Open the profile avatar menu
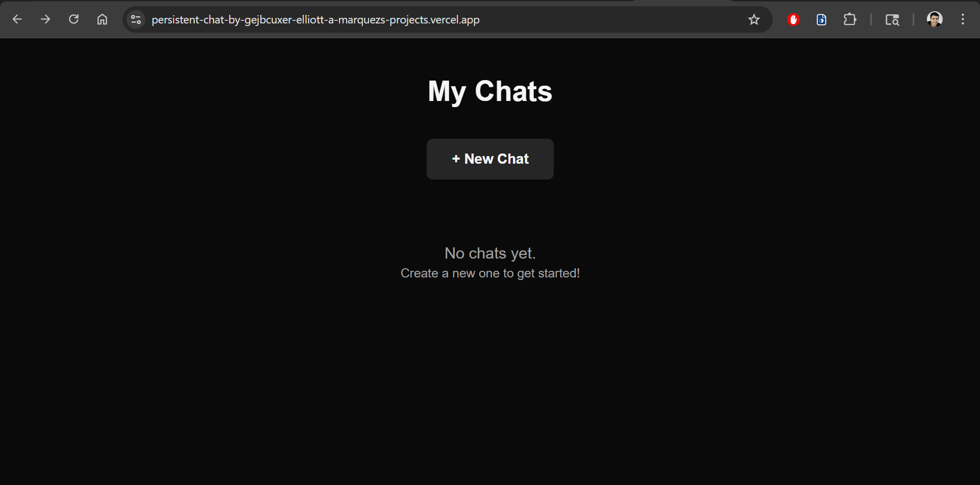Viewport: 980px width, 485px height. click(935, 19)
